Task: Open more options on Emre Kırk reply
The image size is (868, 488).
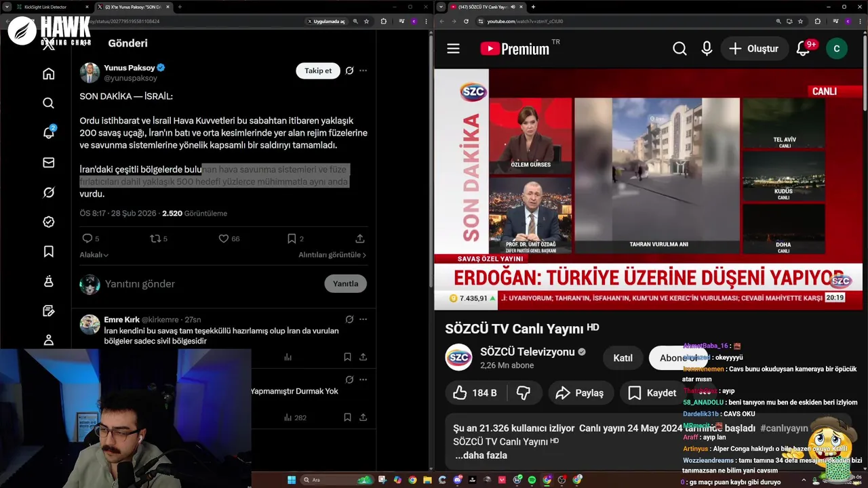Action: pos(363,319)
